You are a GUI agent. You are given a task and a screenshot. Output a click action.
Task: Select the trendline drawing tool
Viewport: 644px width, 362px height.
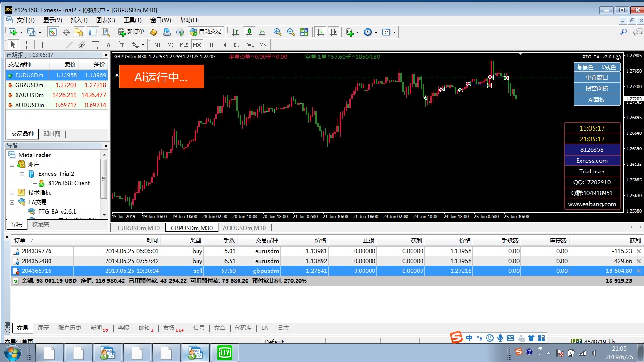coord(69,45)
